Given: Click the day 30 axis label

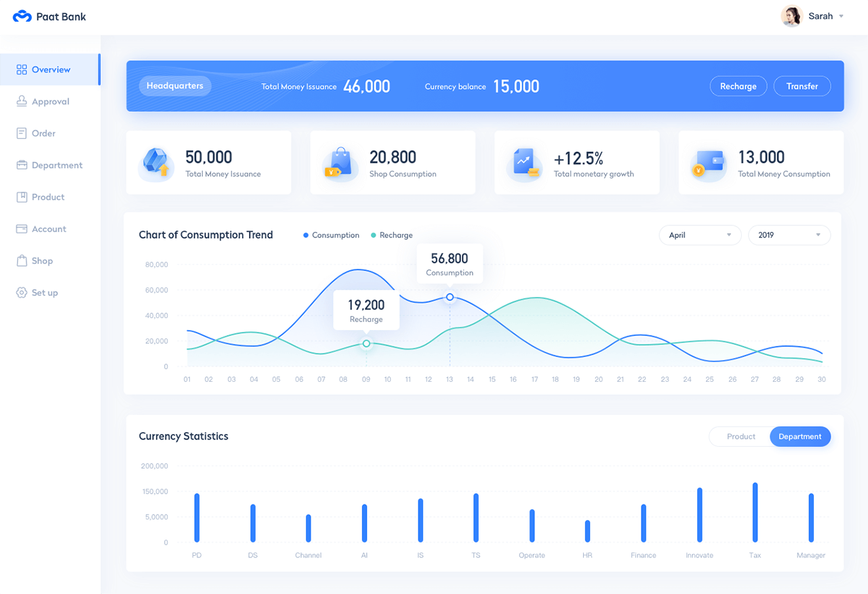Looking at the screenshot, I should coord(822,380).
